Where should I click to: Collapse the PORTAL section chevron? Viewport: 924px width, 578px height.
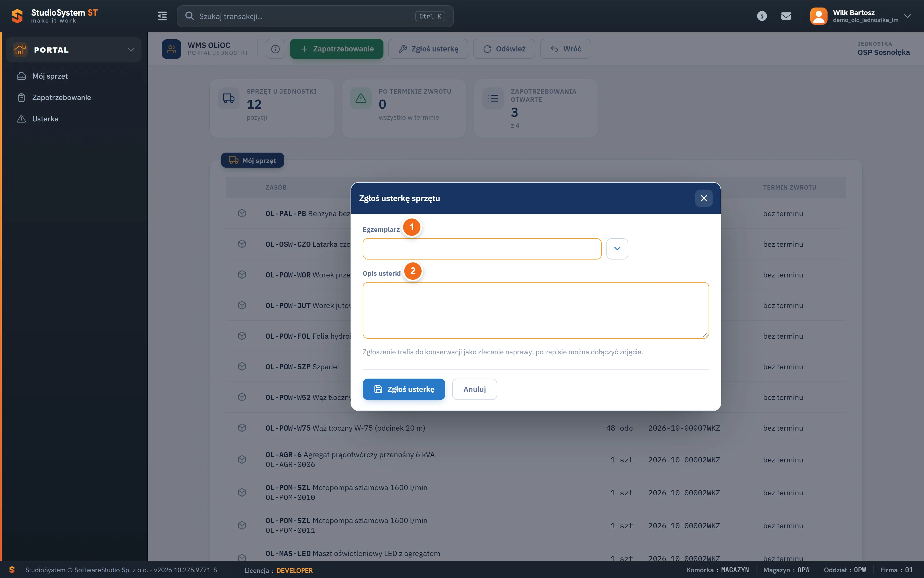[x=131, y=50]
